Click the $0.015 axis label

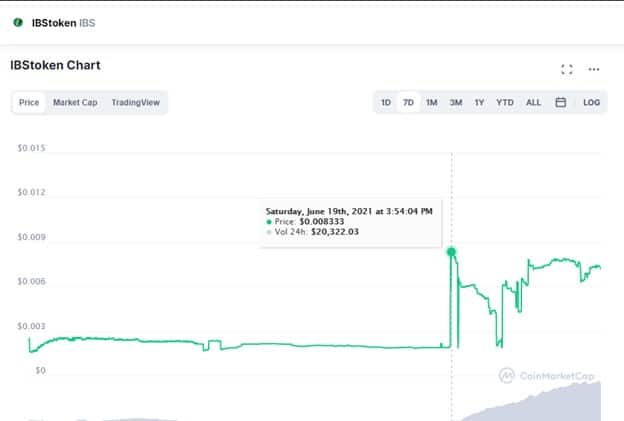(x=31, y=148)
